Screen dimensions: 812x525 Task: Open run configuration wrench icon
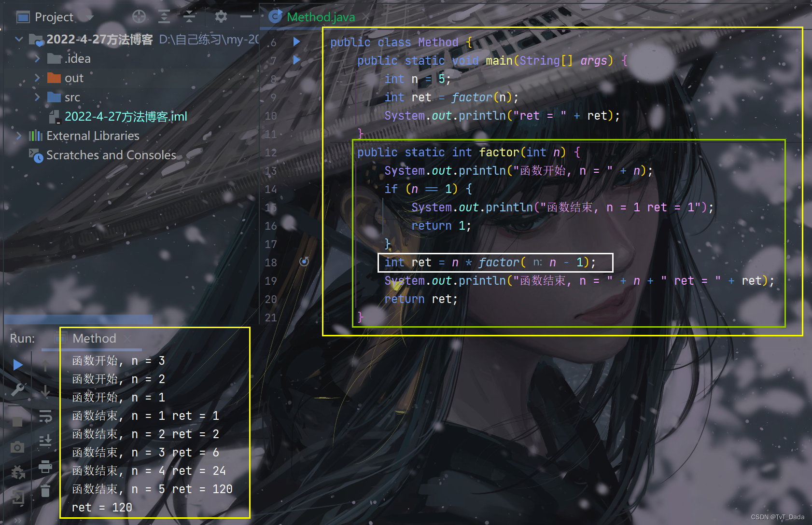pyautogui.click(x=18, y=389)
